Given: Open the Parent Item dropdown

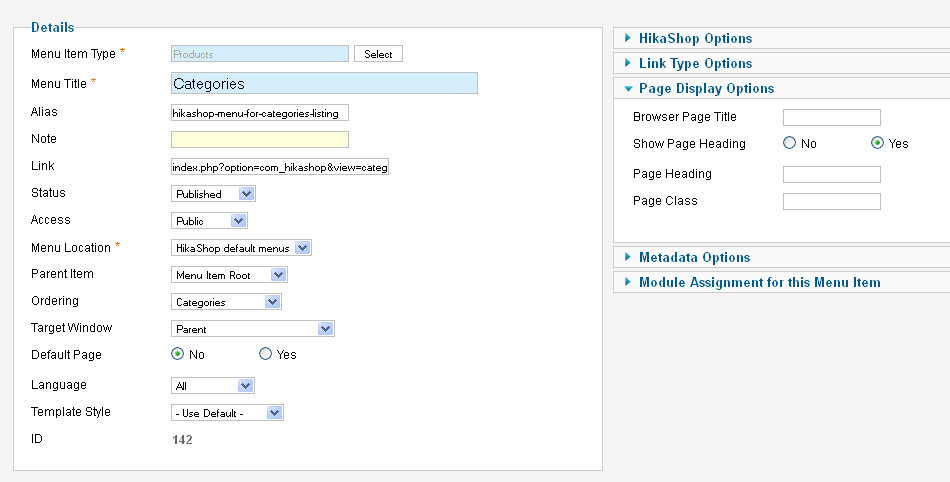Looking at the screenshot, I should (x=229, y=275).
